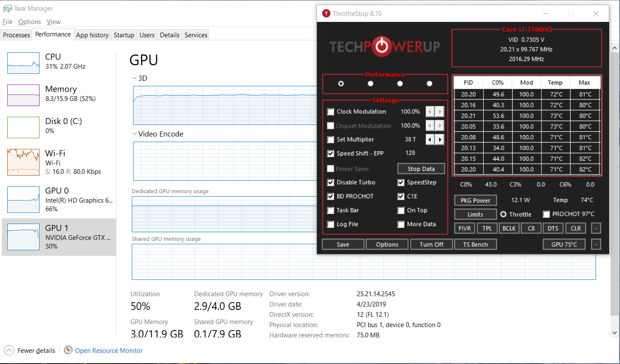
Task: Select the Throttle radio button
Action: (x=503, y=214)
